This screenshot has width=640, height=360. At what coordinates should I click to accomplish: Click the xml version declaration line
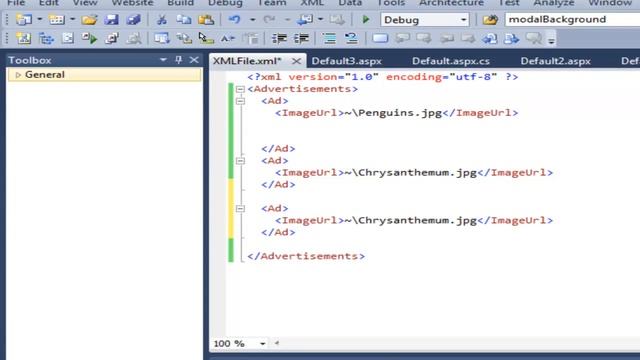(x=383, y=77)
